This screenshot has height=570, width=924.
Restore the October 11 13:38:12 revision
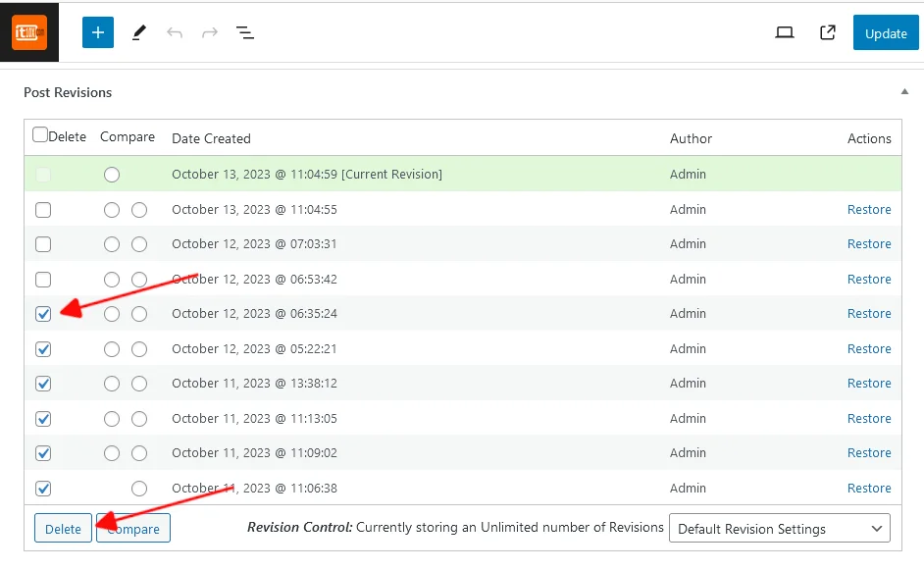tap(869, 383)
